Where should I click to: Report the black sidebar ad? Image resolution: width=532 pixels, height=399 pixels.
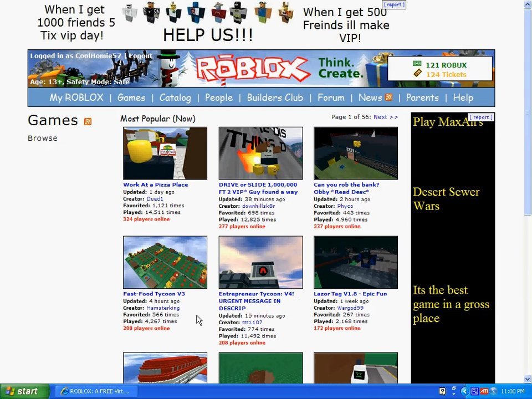coord(481,117)
